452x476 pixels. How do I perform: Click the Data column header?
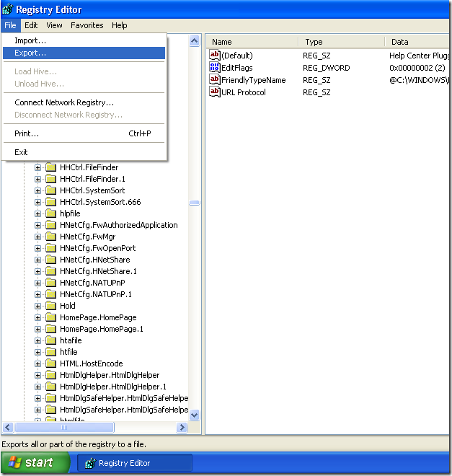(417, 42)
